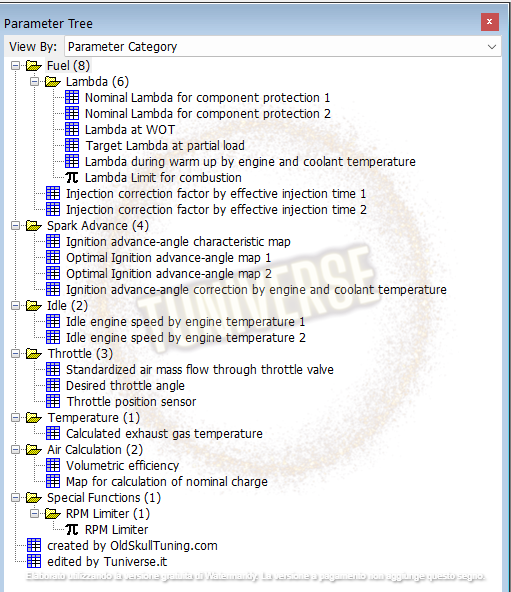Click the table icon for Calculated exhaust gas temperature
Image resolution: width=511 pixels, height=592 pixels.
click(x=53, y=433)
